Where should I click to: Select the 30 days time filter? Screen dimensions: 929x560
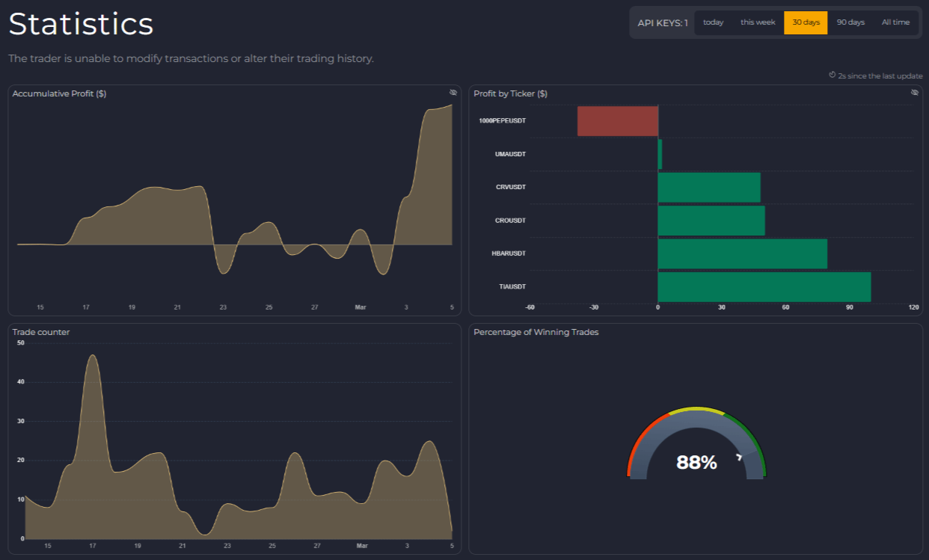806,22
